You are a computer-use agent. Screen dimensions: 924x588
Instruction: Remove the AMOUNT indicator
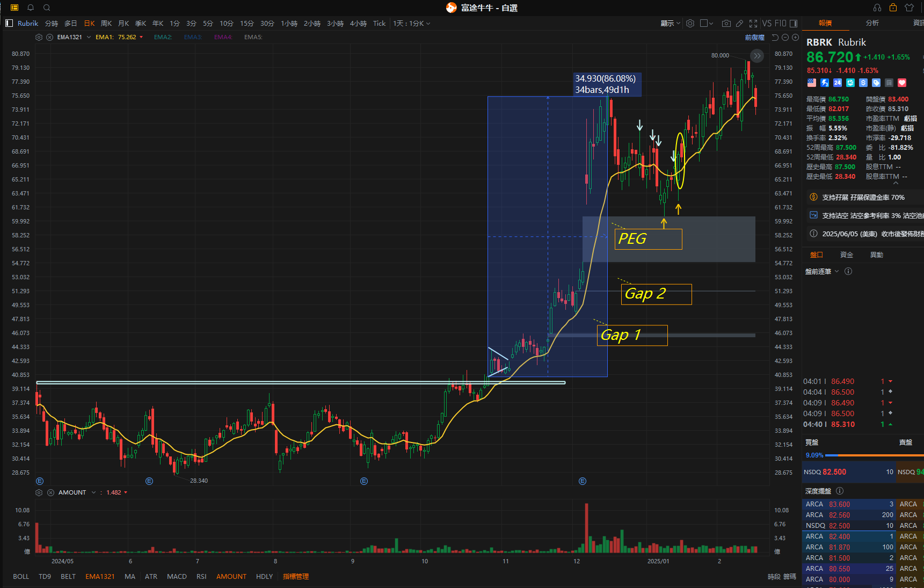pyautogui.click(x=50, y=492)
